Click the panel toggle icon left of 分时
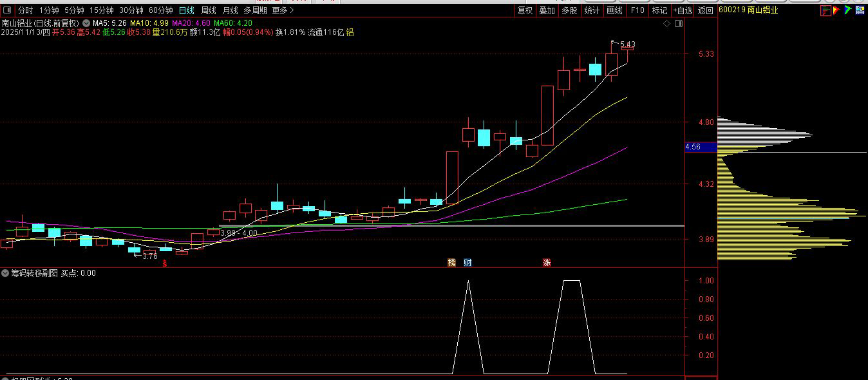868x380 pixels. click(x=7, y=10)
